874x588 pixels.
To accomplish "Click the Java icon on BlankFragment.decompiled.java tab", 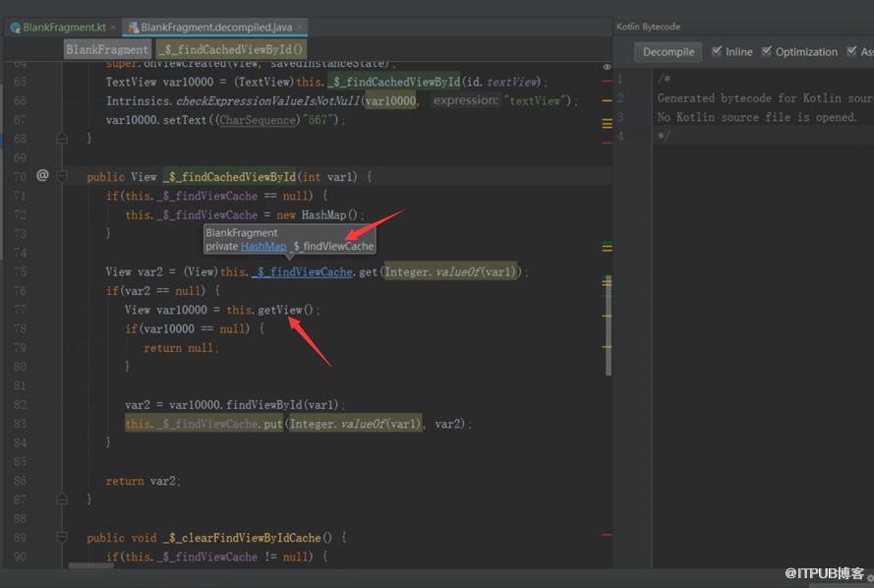I will click(133, 28).
